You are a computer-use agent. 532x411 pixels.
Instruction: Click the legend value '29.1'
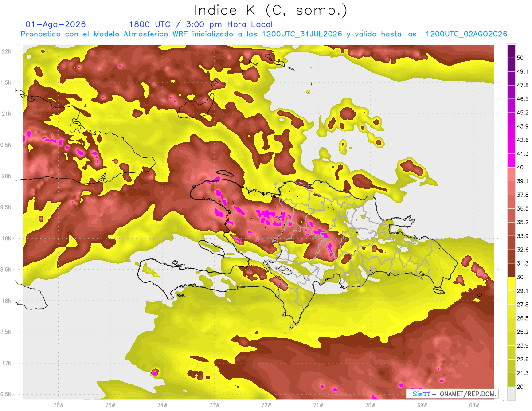(x=523, y=290)
